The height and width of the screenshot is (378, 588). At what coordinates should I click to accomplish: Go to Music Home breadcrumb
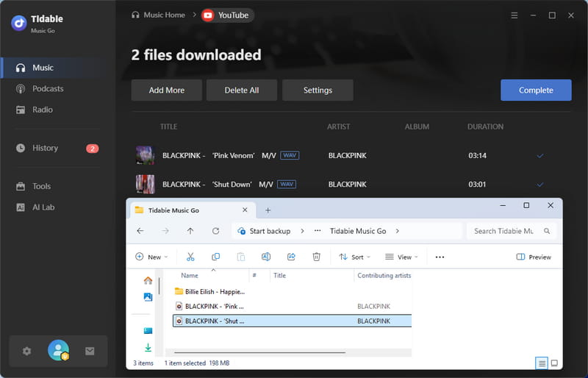[158, 15]
